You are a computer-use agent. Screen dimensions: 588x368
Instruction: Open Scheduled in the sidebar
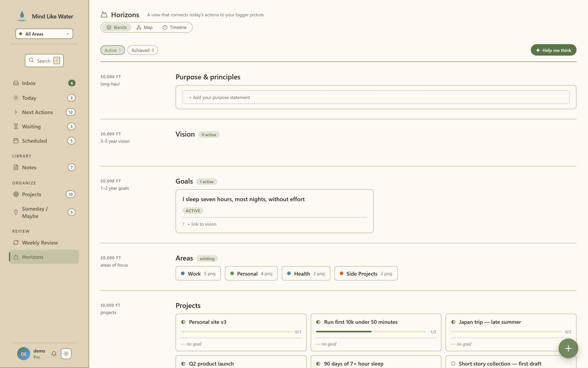coord(44,141)
